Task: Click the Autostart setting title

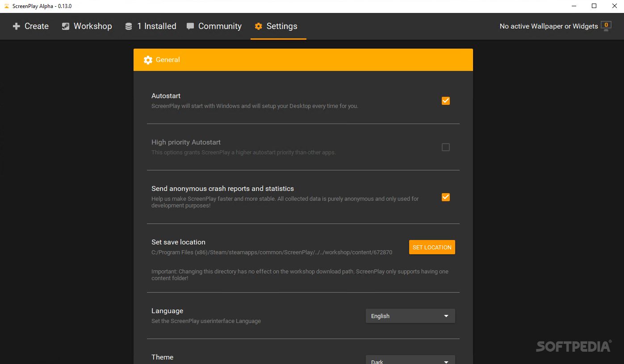Action: tap(166, 96)
